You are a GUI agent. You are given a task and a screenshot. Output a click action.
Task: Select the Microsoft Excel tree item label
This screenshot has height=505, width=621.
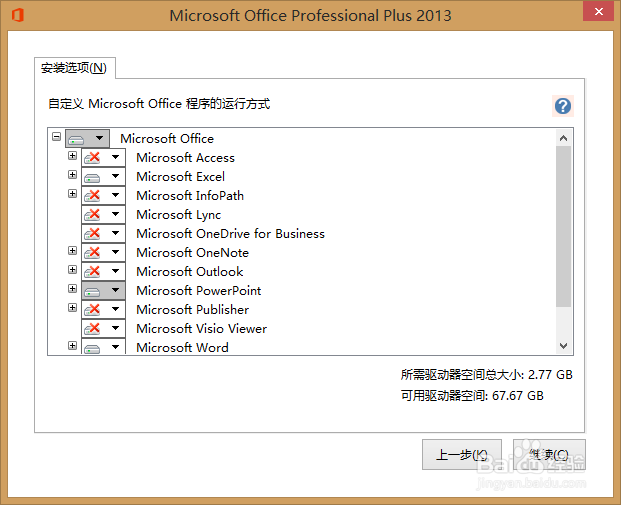click(x=180, y=177)
